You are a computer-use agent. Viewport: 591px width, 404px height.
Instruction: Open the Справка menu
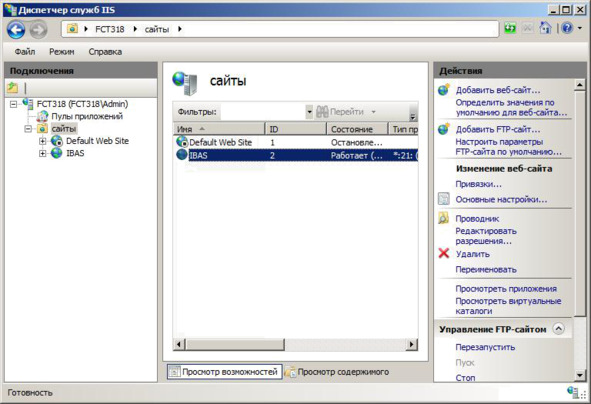click(105, 52)
